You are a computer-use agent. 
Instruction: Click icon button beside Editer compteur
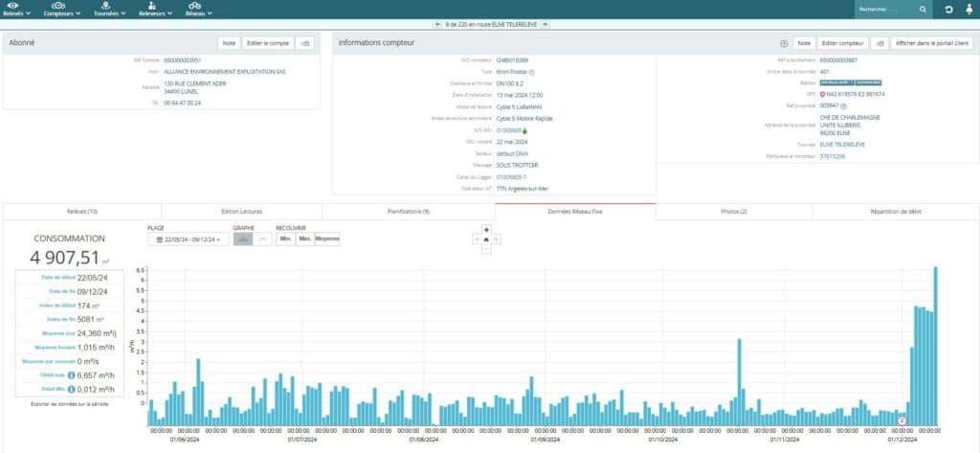click(880, 43)
